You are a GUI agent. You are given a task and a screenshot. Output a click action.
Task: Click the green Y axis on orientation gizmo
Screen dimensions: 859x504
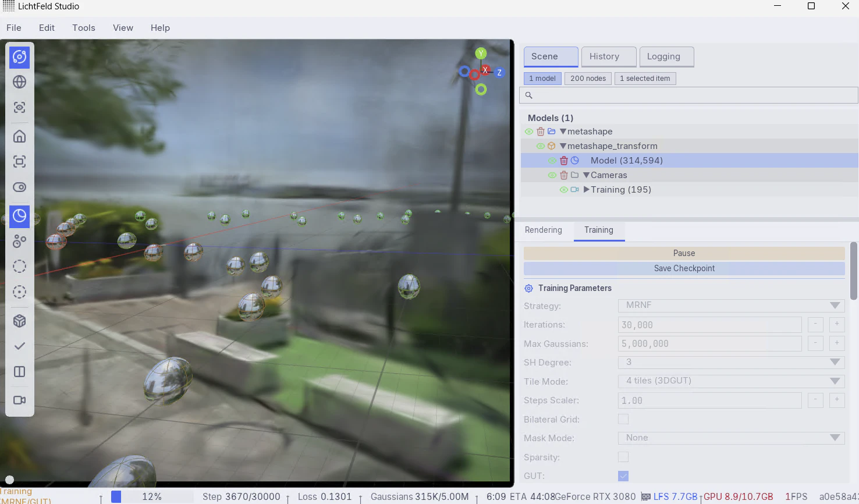[x=481, y=53]
